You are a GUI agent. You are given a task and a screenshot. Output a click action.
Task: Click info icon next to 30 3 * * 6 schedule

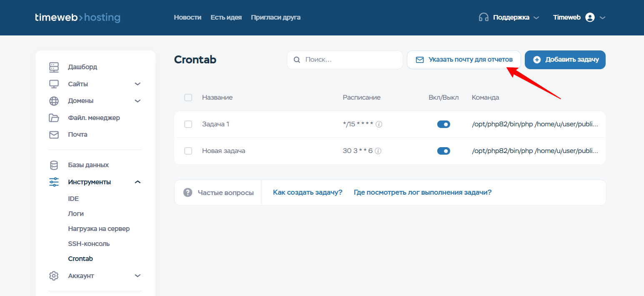click(378, 151)
